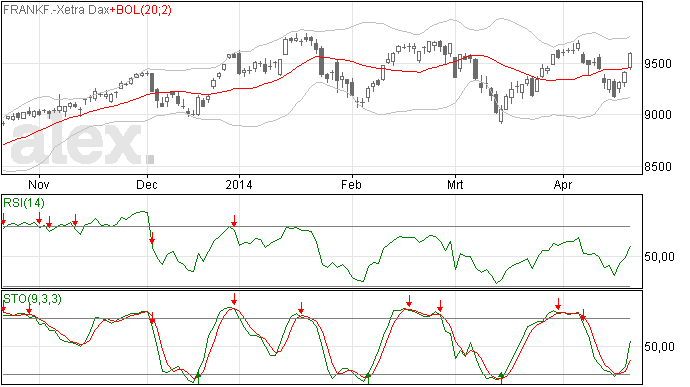Viewport: 690px width, 387px height.
Task: Select the Nov month label
Action: coord(39,184)
